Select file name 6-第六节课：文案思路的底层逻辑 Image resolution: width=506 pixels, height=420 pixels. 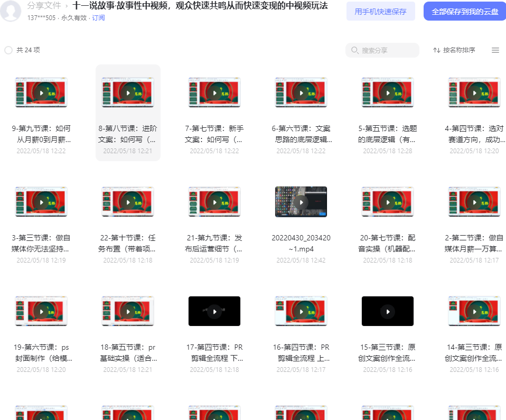click(302, 134)
